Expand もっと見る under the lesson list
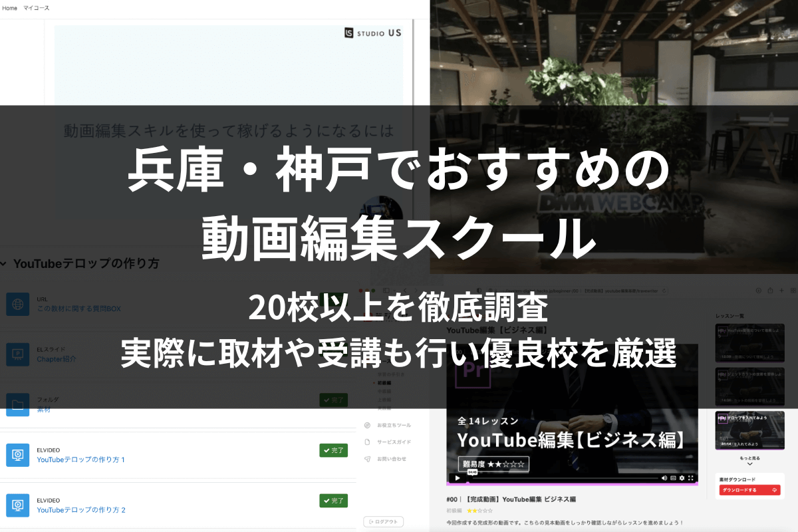Image resolution: width=798 pixels, height=532 pixels. [749, 461]
